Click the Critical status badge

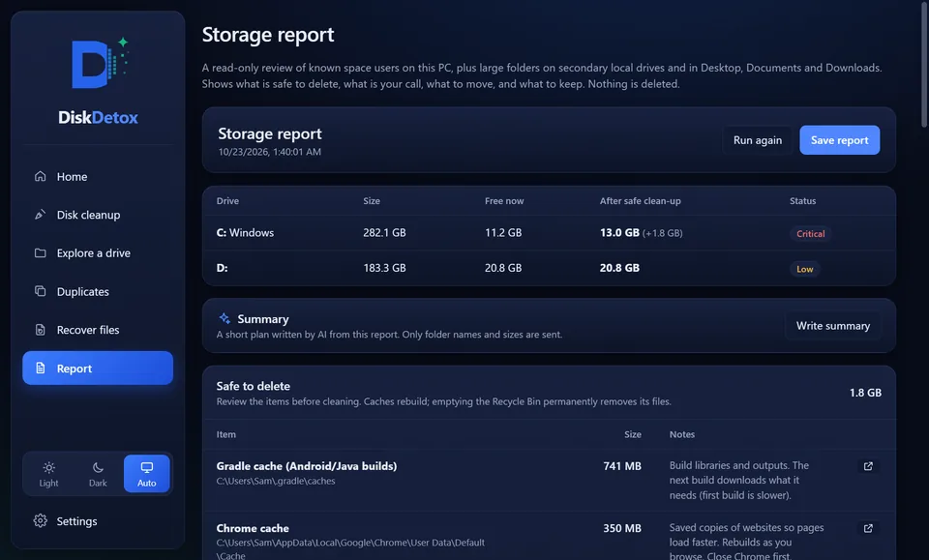[x=811, y=234]
